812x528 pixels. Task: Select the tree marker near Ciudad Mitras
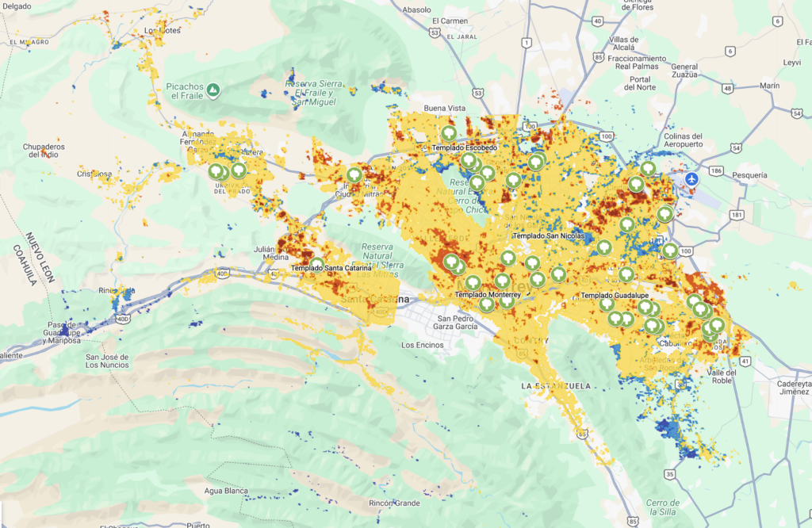354,175
